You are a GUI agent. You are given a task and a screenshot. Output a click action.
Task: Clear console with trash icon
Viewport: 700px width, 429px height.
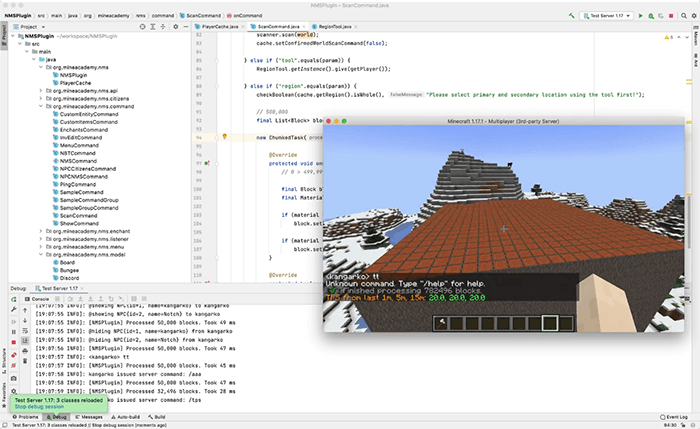(25, 361)
